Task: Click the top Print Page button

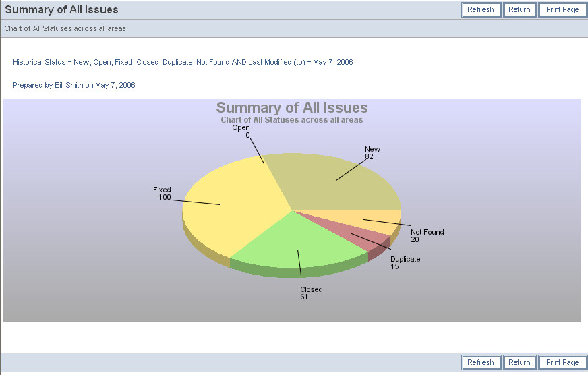Action: coord(562,9)
